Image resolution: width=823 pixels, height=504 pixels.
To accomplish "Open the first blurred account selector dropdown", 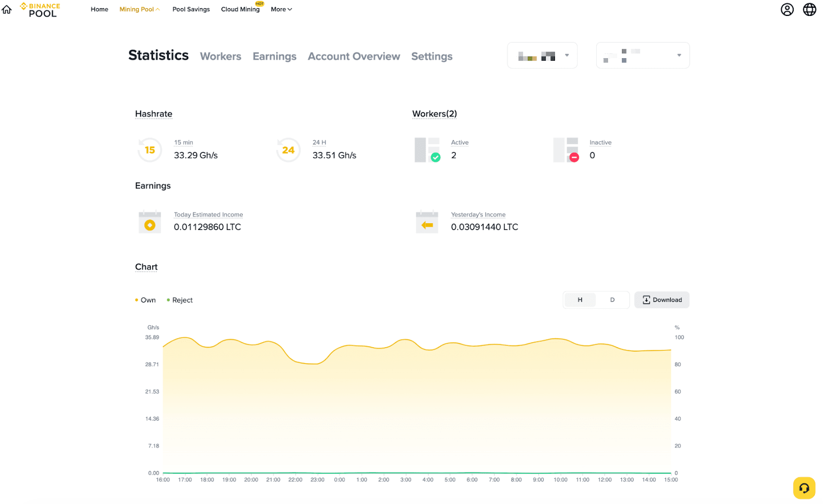I will pyautogui.click(x=542, y=56).
